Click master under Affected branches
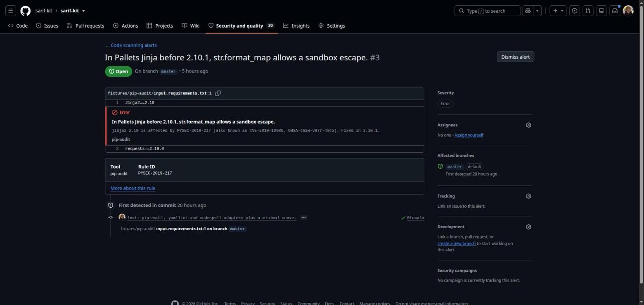Screen dimensions: 644x305 455,167
